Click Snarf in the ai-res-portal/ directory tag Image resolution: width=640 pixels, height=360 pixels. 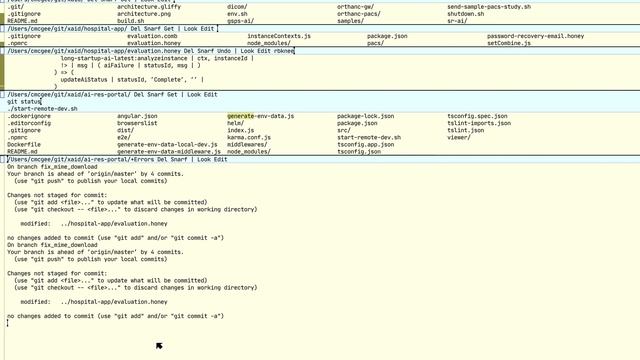(156, 95)
